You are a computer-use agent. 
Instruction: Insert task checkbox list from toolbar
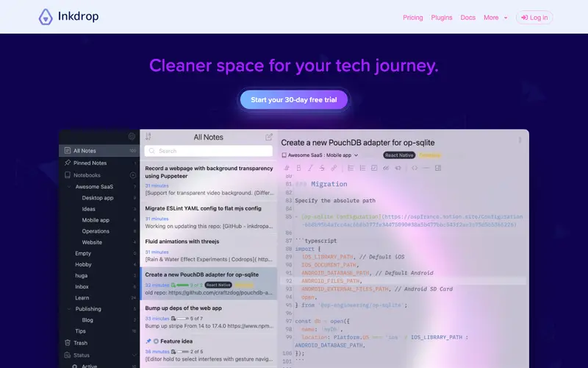[374, 168]
